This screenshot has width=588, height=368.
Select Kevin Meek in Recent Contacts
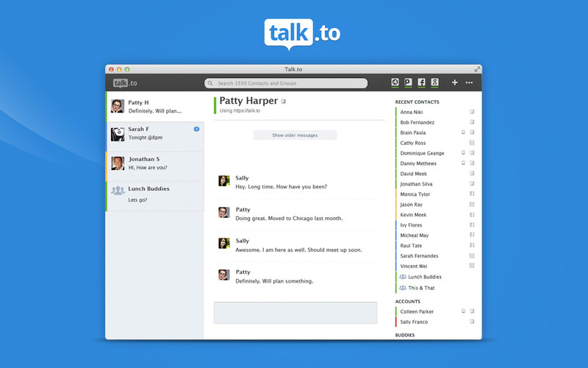click(x=413, y=215)
